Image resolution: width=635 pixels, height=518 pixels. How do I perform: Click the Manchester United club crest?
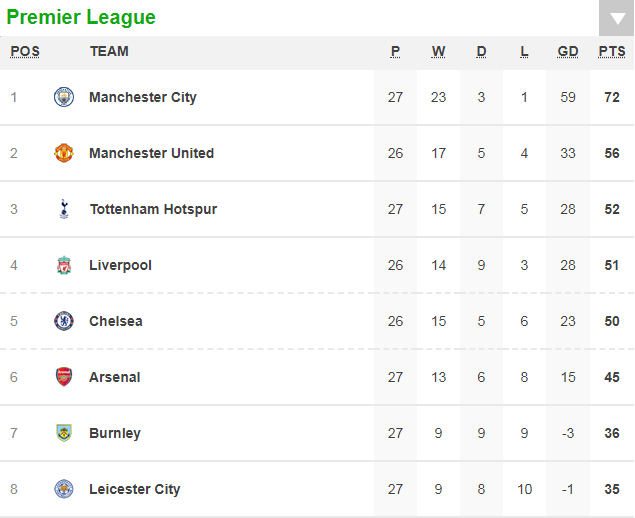[x=64, y=153]
